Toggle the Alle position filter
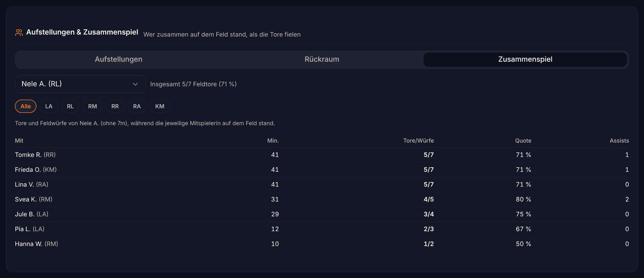The width and height of the screenshot is (644, 278). pos(25,106)
